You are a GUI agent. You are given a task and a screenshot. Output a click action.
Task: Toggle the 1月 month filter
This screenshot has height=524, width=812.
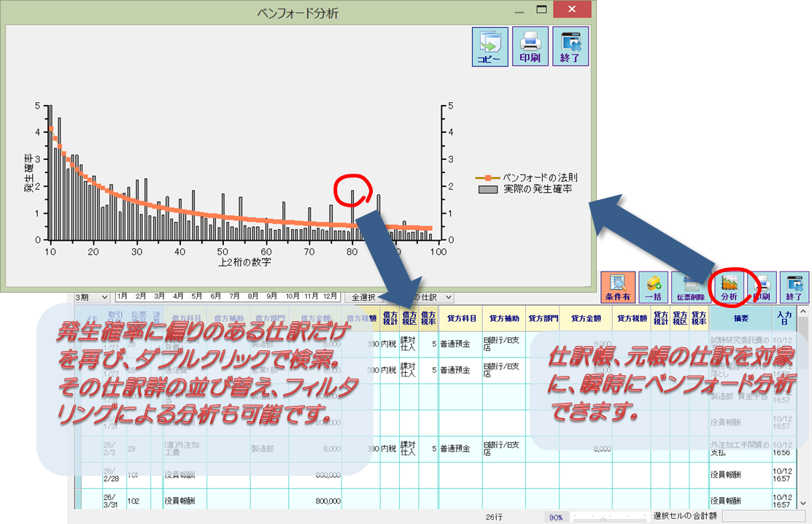click(x=123, y=296)
